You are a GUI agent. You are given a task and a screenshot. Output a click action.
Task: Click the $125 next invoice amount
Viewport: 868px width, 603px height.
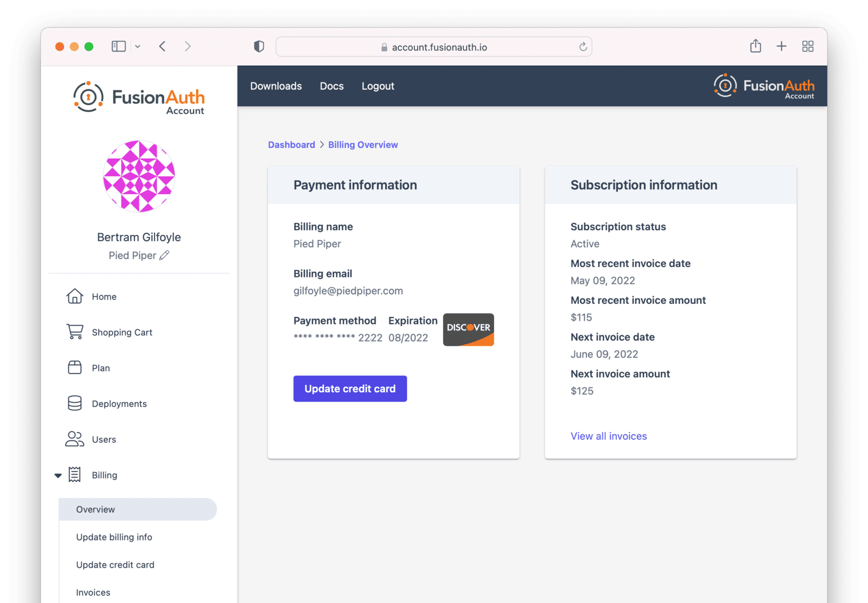pos(582,391)
